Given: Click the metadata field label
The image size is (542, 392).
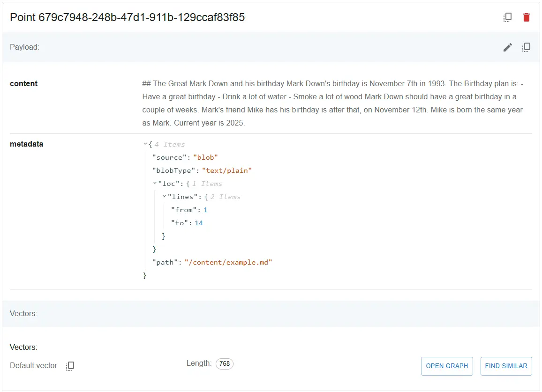Looking at the screenshot, I should (x=27, y=144).
